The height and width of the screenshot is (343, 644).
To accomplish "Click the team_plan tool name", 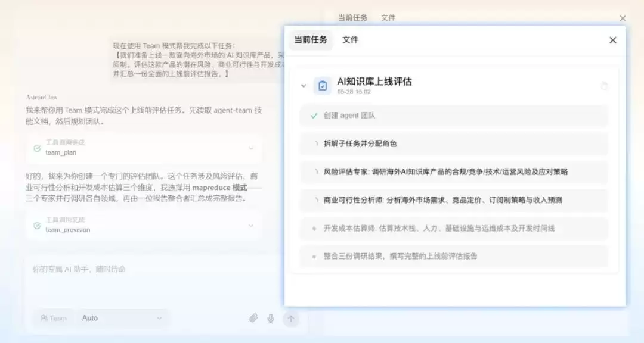I will coord(61,152).
